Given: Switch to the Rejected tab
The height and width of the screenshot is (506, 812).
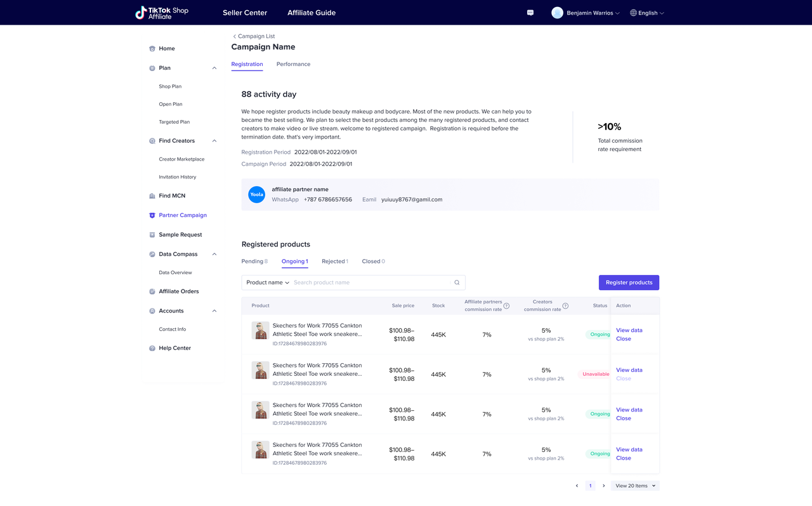Looking at the screenshot, I should 334,262.
